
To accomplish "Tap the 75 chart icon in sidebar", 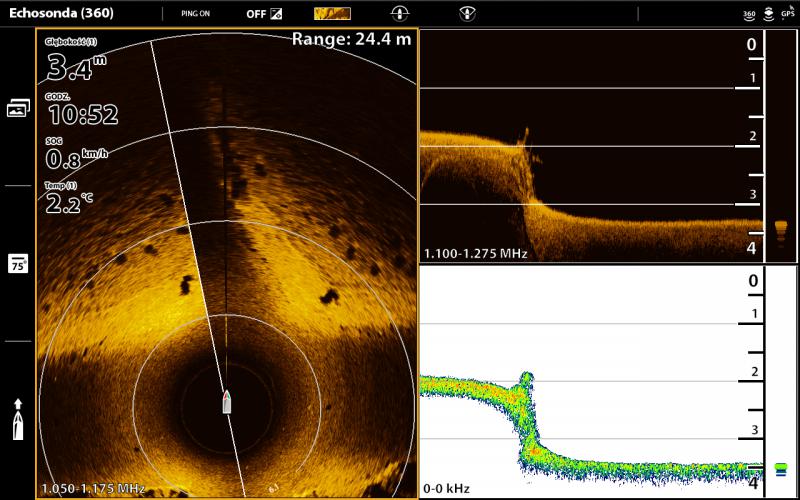I will click(x=18, y=263).
